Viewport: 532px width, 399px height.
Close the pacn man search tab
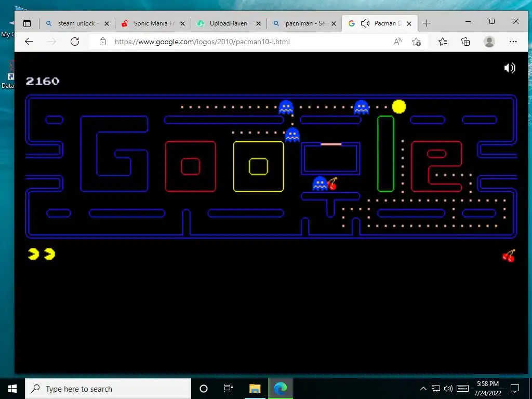click(334, 24)
